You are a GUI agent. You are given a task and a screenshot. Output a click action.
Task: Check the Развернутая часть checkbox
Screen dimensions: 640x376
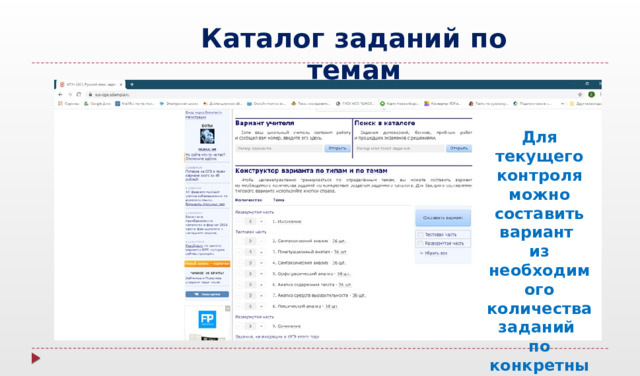point(420,243)
